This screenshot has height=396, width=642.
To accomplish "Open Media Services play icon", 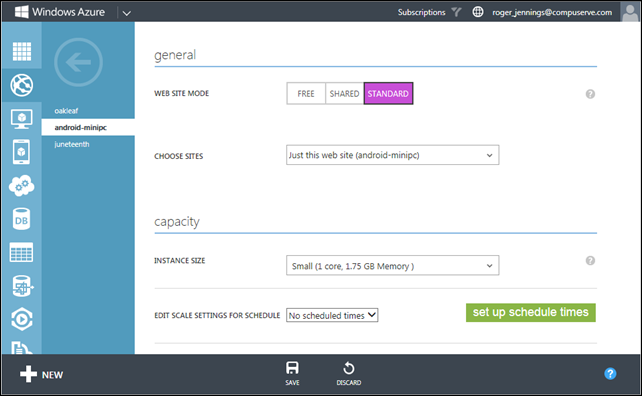I will click(22, 319).
